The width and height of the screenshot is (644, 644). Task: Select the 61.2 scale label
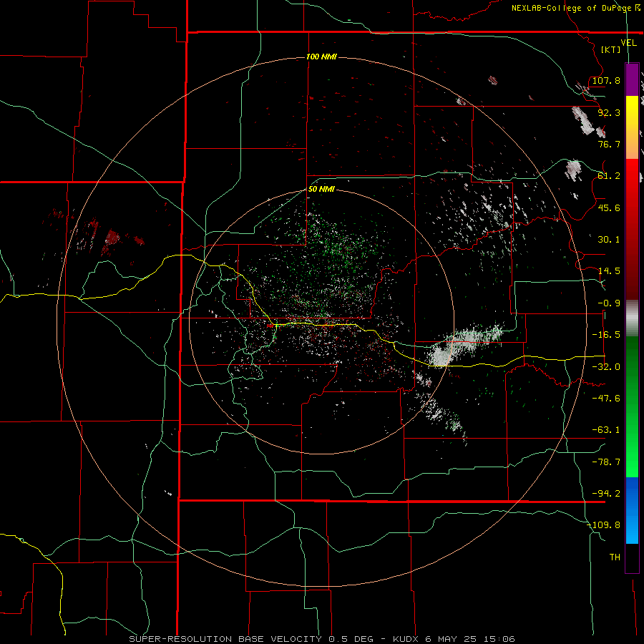(x=609, y=176)
